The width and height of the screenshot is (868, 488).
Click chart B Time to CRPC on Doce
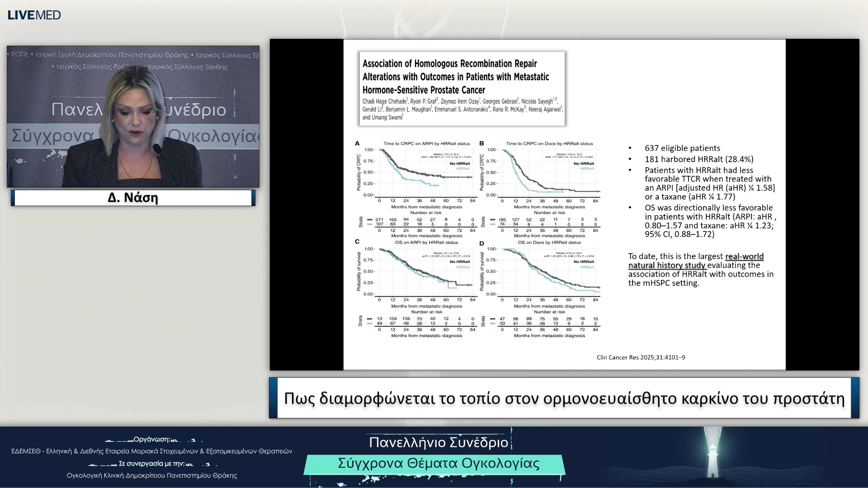pos(549,172)
